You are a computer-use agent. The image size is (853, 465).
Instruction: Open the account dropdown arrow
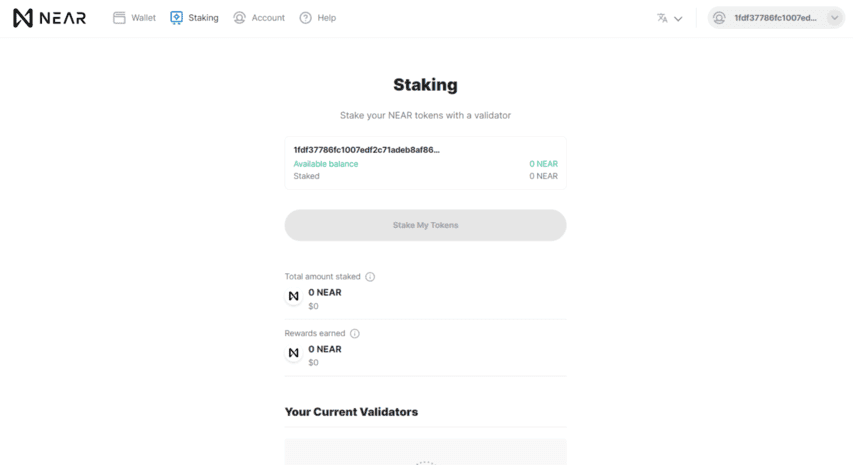[835, 18]
